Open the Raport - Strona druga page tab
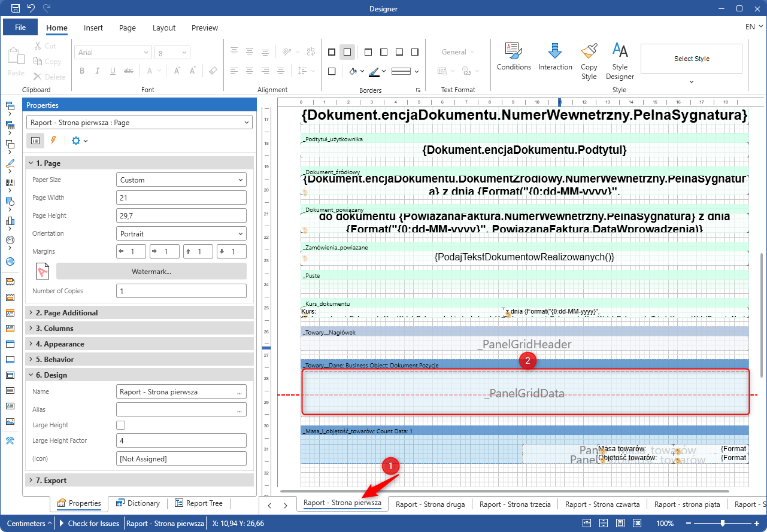Image resolution: width=767 pixels, height=532 pixels. click(430, 504)
